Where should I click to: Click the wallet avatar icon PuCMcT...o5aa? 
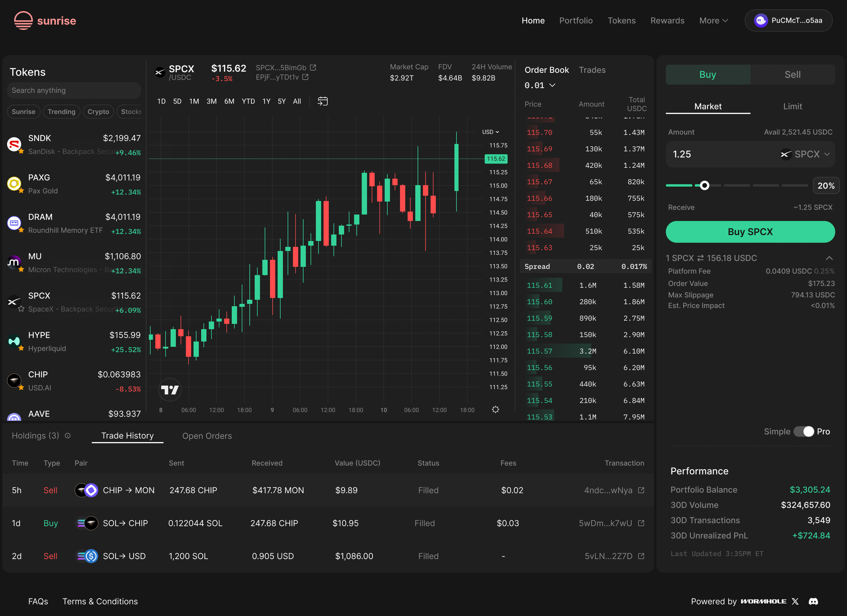[761, 21]
